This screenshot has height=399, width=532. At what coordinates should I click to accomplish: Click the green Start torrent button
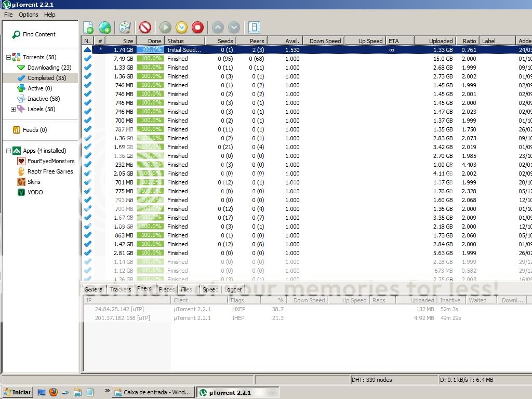click(165, 28)
